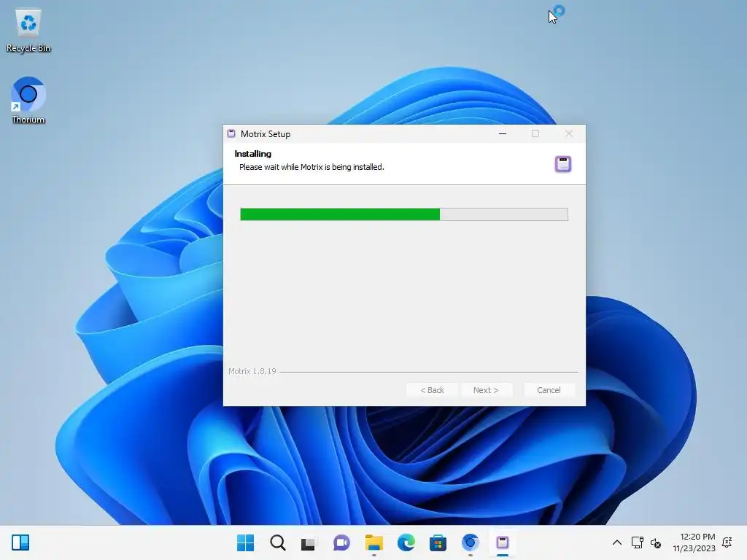Open the Widgets panel on the taskbar
Image resolution: width=747 pixels, height=560 pixels.
coord(20,542)
